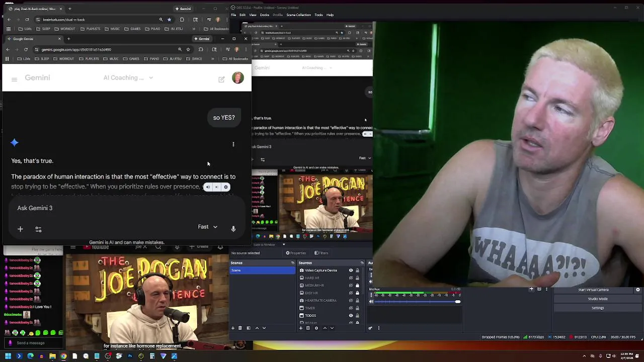Open the OBS File menu
The height and width of the screenshot is (362, 644).
233,15
